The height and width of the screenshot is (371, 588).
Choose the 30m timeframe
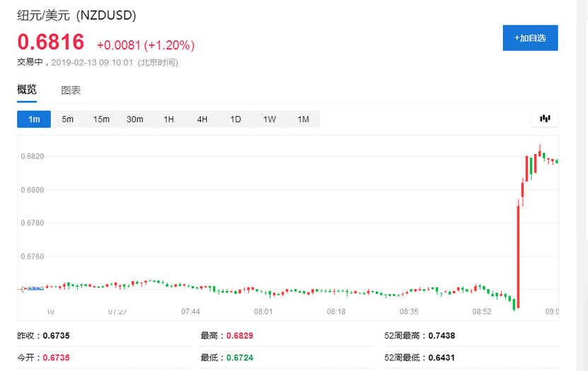click(134, 119)
